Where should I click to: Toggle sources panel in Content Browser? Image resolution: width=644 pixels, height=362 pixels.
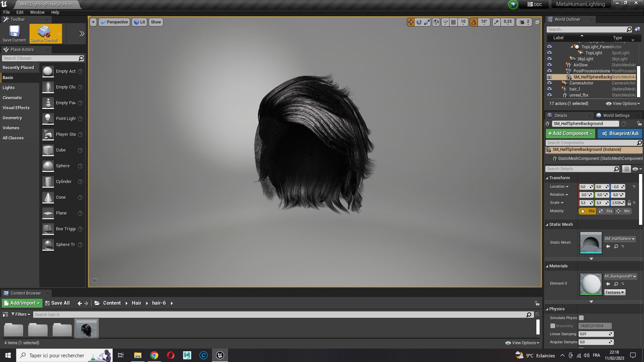pyautogui.click(x=5, y=314)
